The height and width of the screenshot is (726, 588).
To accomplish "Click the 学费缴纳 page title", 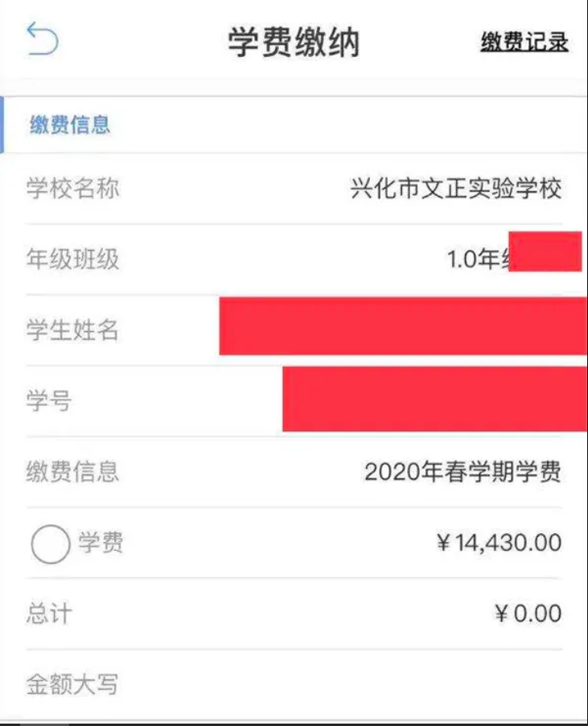I will 293,42.
